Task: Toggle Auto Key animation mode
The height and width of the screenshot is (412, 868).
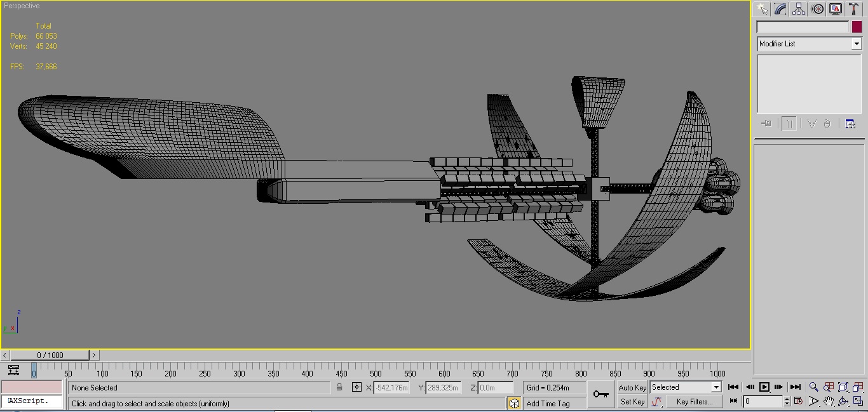Action: [632, 387]
